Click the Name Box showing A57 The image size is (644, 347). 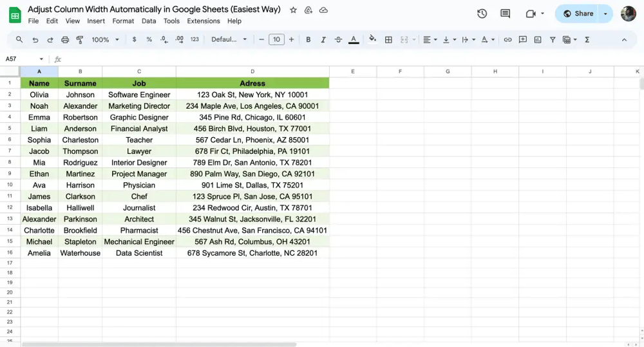[x=23, y=59]
